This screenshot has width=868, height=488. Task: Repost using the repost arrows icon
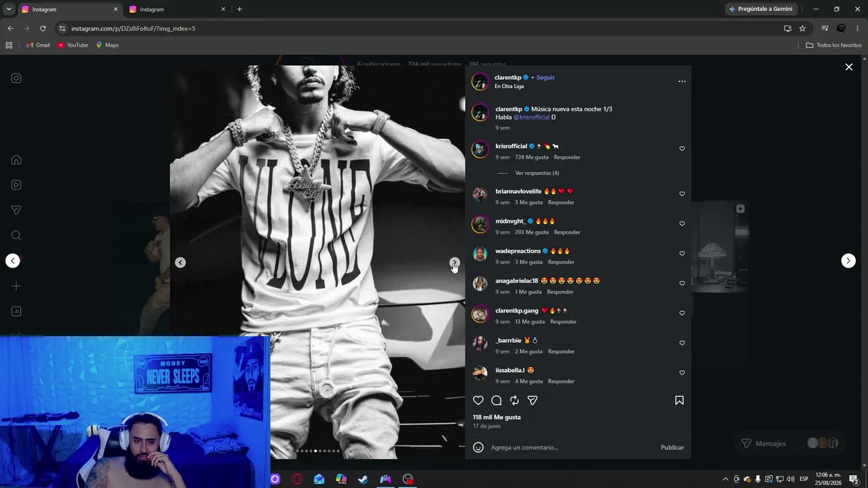pyautogui.click(x=514, y=401)
